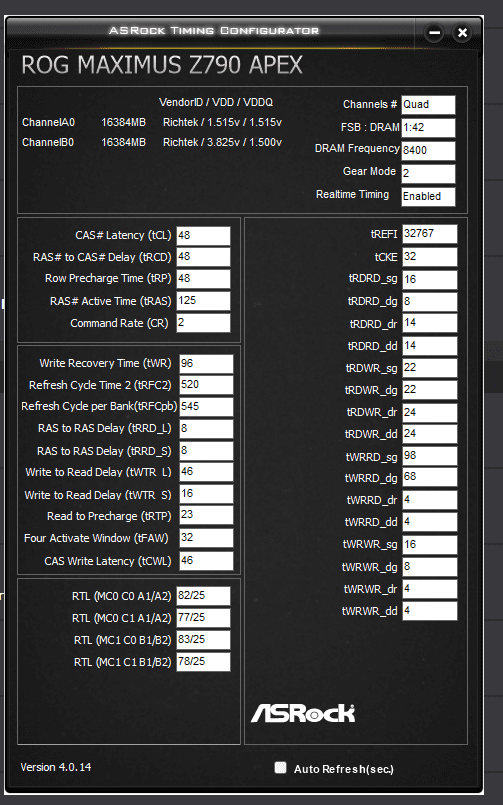Viewport: 503px width, 805px height.
Task: Click the tRDWR_dg value field
Action: click(430, 390)
